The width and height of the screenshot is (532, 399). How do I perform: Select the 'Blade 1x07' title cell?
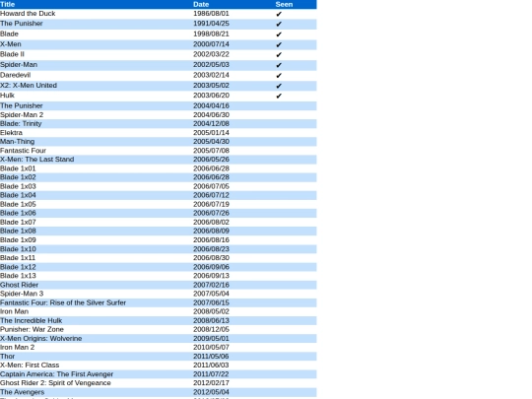pyautogui.click(x=18, y=223)
